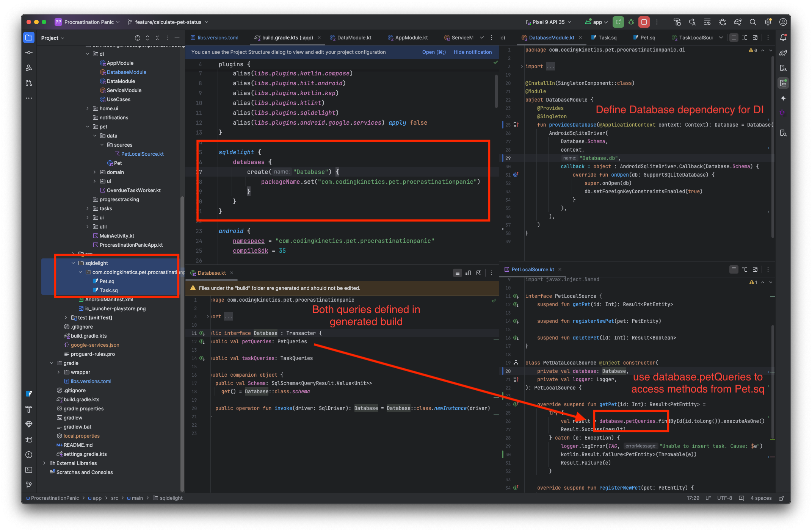Stop the running app with red button
The height and width of the screenshot is (532, 812).
pos(644,22)
